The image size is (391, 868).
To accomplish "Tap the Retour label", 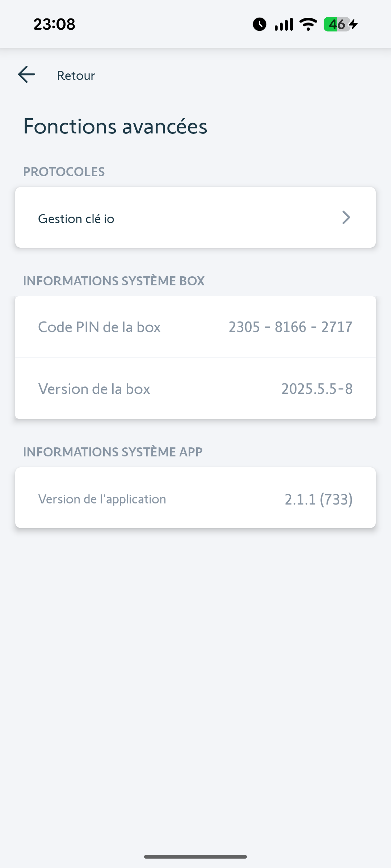I will [x=76, y=76].
